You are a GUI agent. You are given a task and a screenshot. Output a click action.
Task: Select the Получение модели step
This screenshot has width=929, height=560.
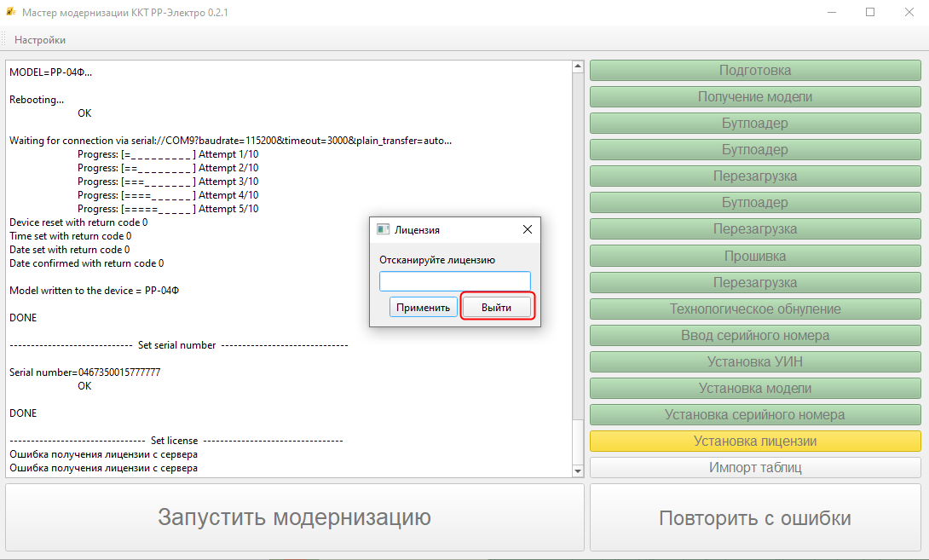[x=754, y=97]
